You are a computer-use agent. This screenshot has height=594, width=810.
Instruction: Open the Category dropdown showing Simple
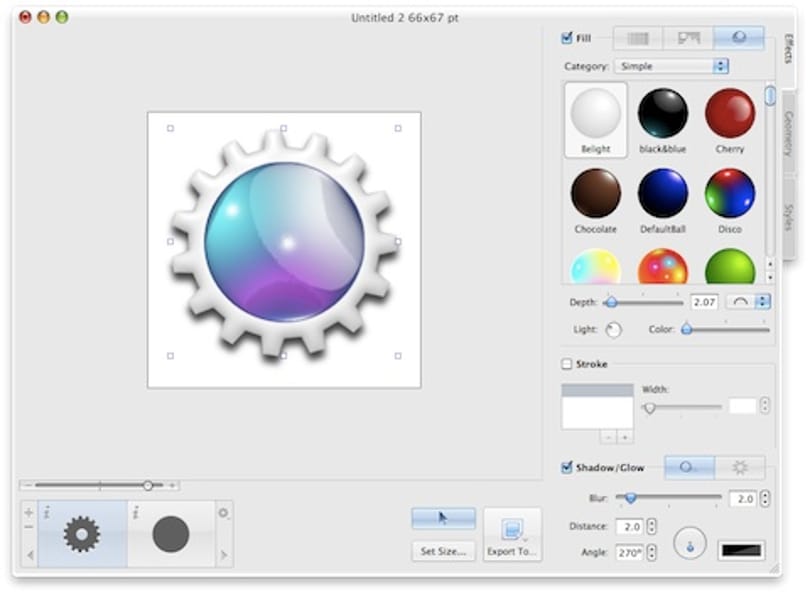pyautogui.click(x=672, y=66)
